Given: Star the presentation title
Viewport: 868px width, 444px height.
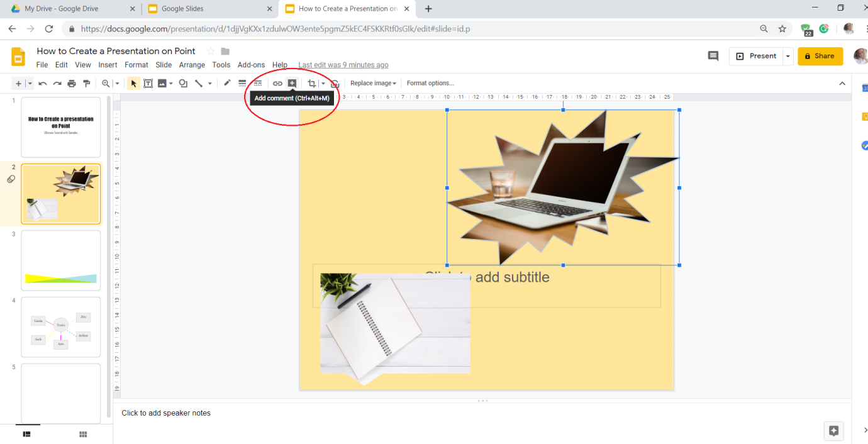Looking at the screenshot, I should click(211, 52).
